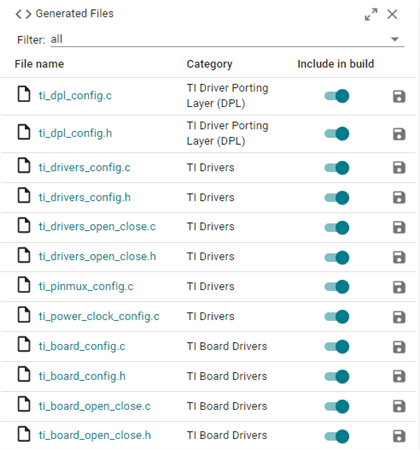This screenshot has height=450, width=420.
Task: Open ti_power_clock_config.c file link
Action: tap(99, 316)
